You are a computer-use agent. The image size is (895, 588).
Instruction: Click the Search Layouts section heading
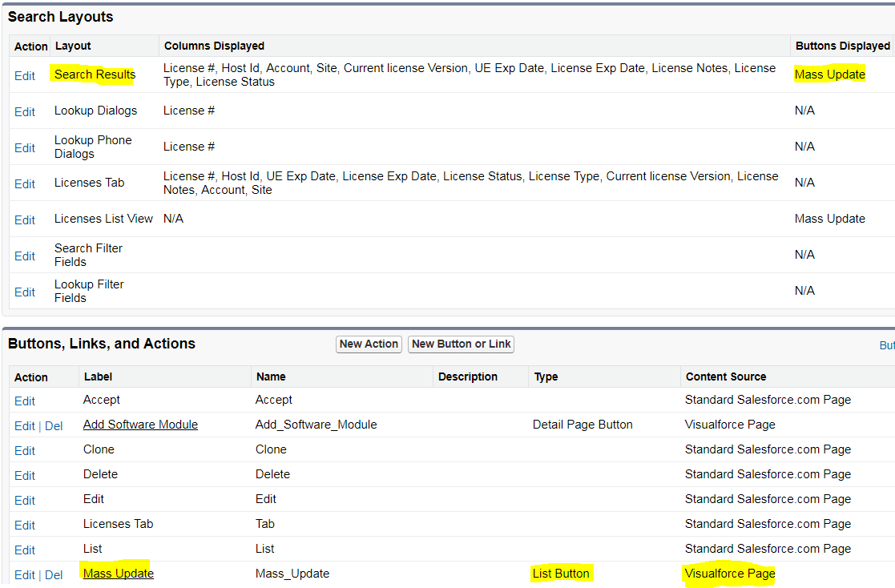pyautogui.click(x=61, y=17)
